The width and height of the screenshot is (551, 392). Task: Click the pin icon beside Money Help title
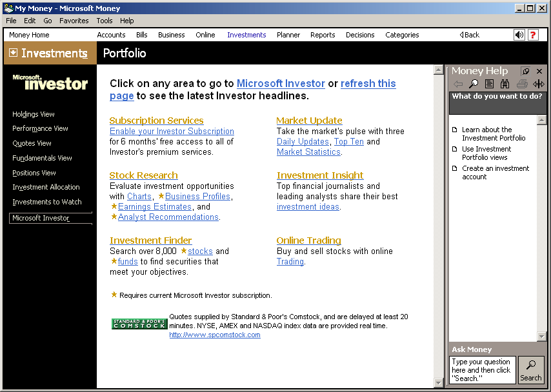[x=526, y=72]
